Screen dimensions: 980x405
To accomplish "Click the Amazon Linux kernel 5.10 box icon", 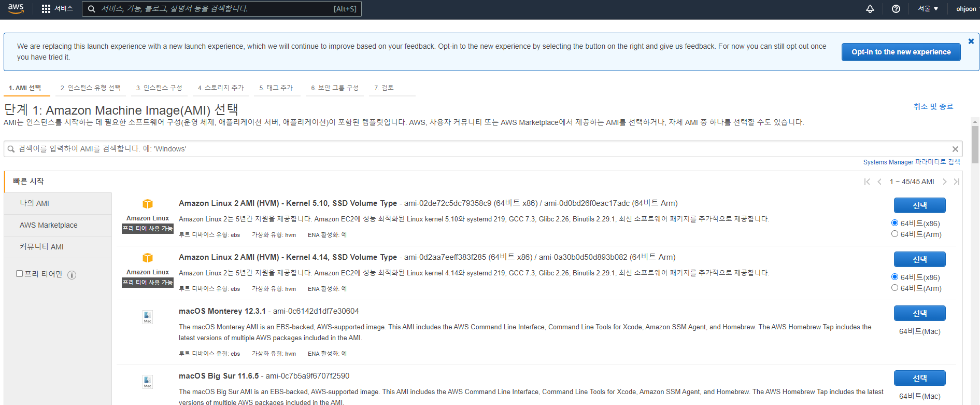I will point(148,204).
